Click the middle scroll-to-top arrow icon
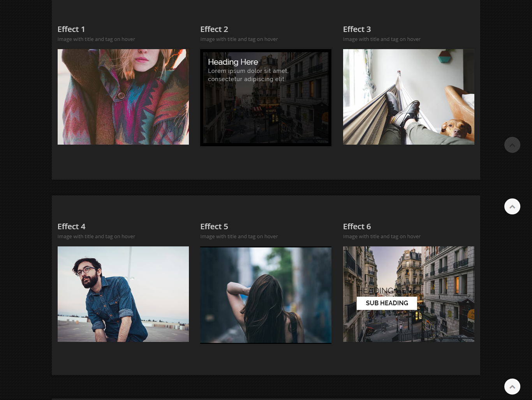 pyautogui.click(x=512, y=206)
